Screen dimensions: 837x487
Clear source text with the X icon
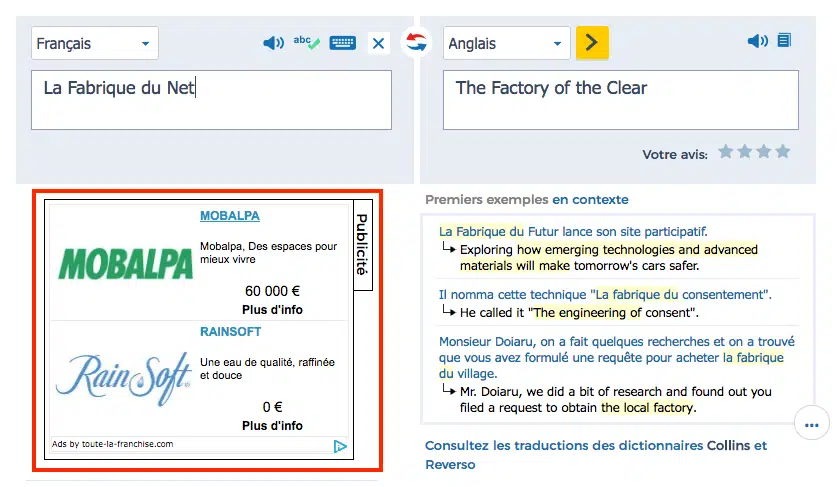(x=378, y=43)
